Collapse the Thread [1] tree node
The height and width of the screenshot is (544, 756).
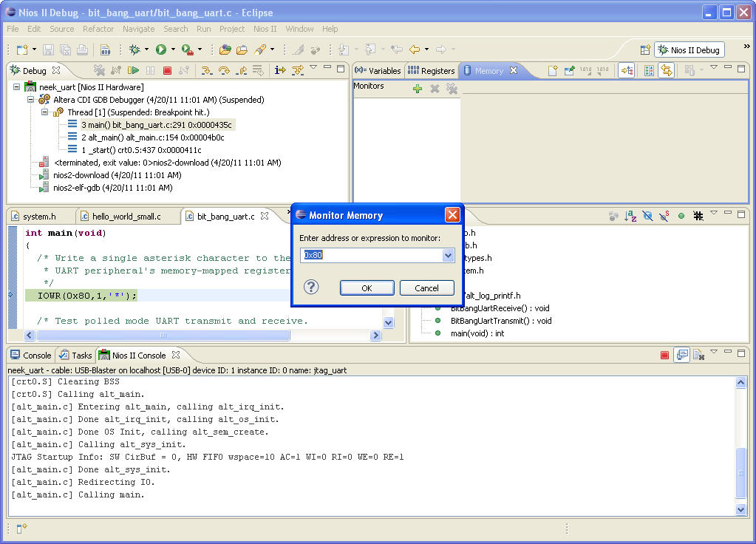click(44, 112)
